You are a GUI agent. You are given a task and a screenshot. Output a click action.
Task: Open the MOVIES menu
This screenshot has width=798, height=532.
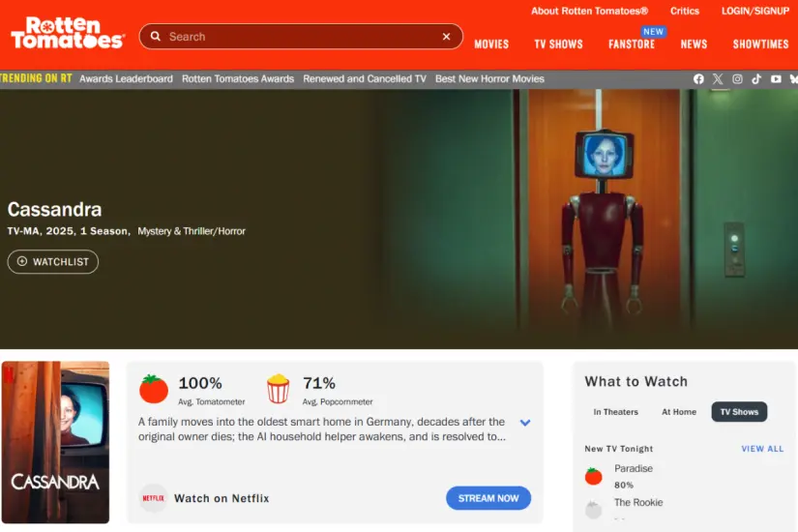pyautogui.click(x=491, y=44)
